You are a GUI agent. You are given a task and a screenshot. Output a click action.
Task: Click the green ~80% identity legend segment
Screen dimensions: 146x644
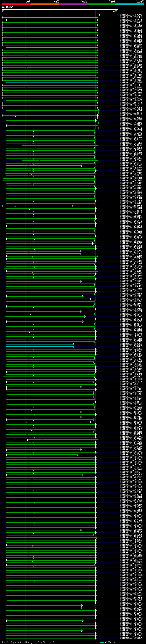(101, 4)
